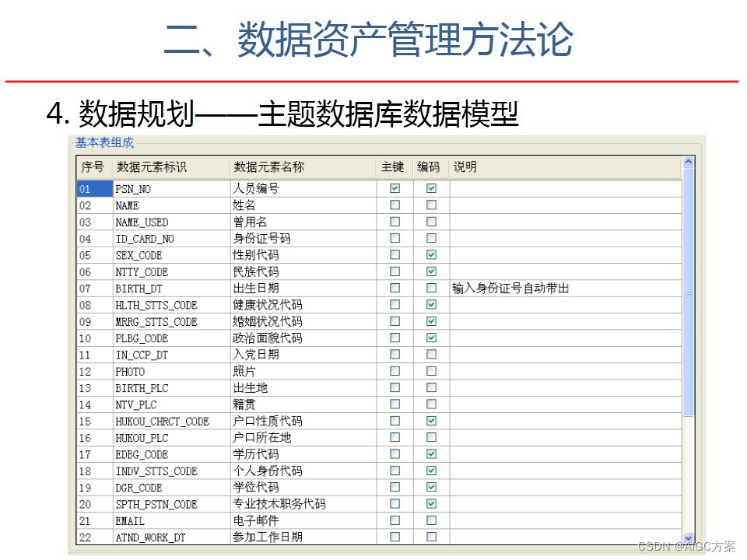Click the 人员编号 name cell
This screenshot has height=560, width=747.
click(x=303, y=188)
